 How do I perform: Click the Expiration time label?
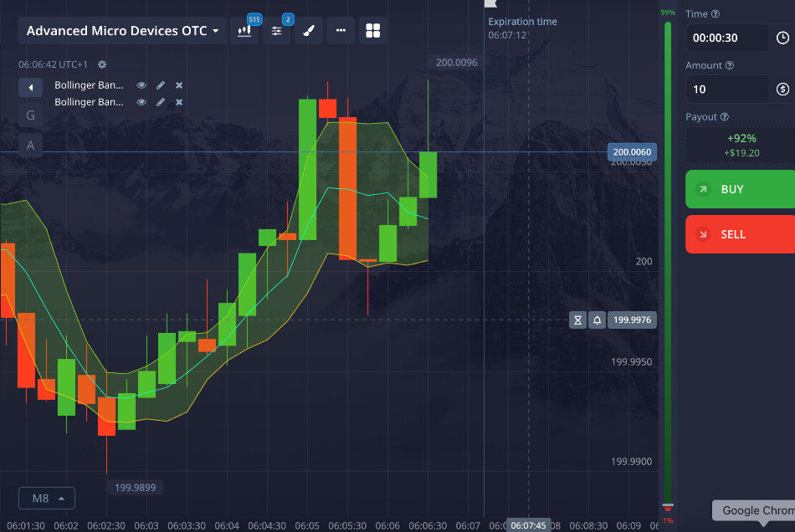pyautogui.click(x=522, y=22)
